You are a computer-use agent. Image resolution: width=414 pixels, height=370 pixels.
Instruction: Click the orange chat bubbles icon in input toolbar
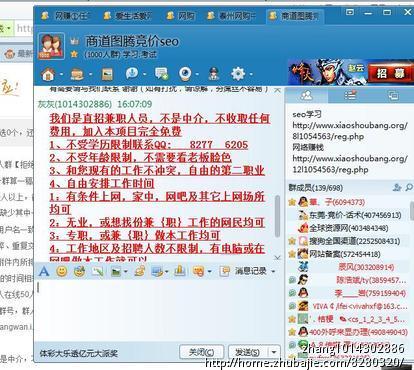click(198, 272)
